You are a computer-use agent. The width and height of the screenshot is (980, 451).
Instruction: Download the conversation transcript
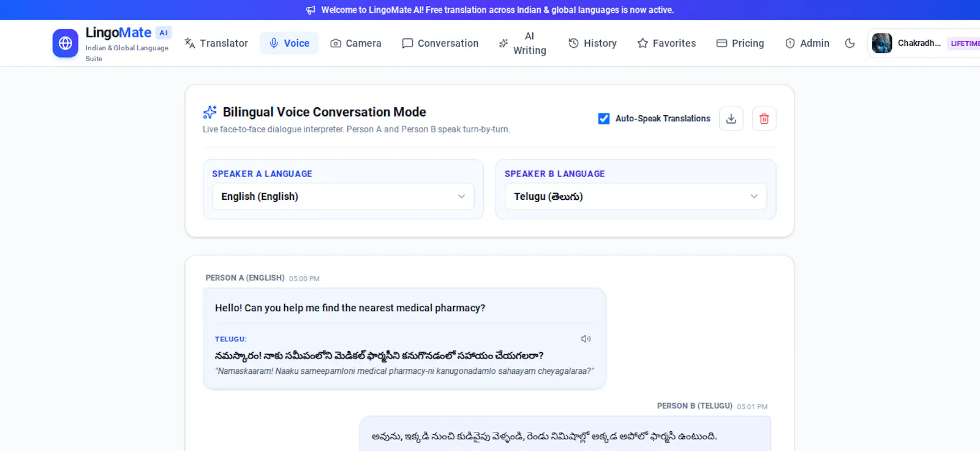pos(731,119)
